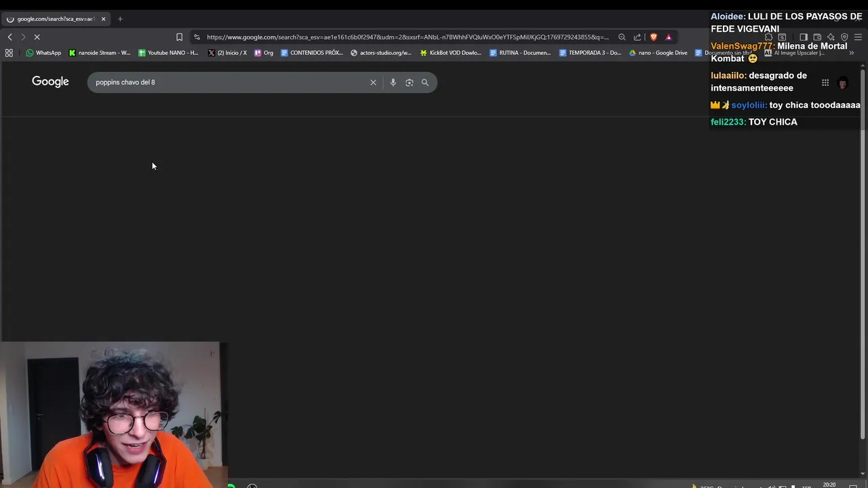Open the notifications icon in system tray
Image resolution: width=868 pixels, height=488 pixels.
point(853,486)
